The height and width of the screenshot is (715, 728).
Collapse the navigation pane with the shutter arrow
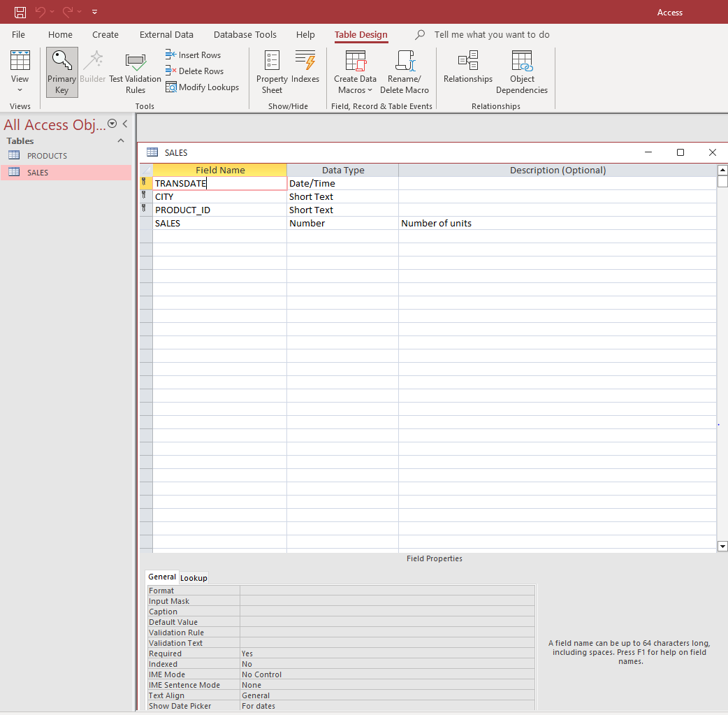point(125,124)
